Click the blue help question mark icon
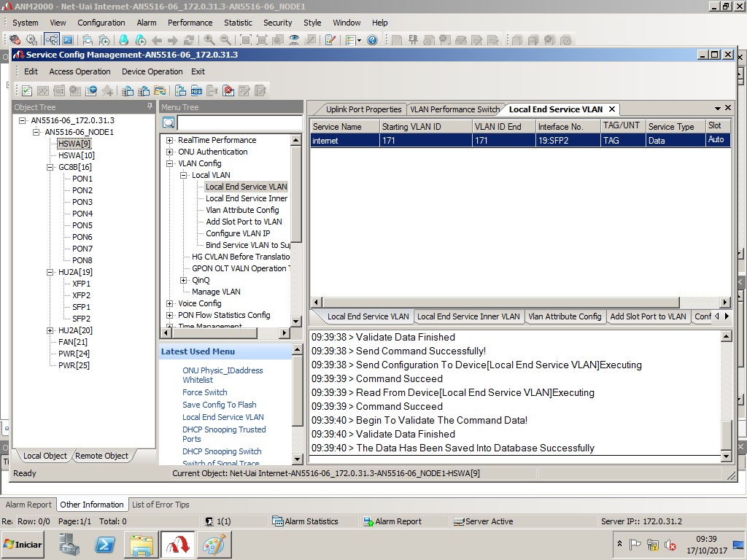Image resolution: width=747 pixels, height=560 pixels. (x=372, y=40)
